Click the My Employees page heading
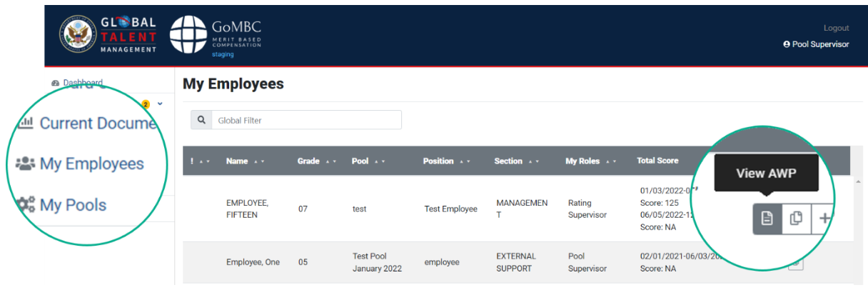Viewport: 868px width, 290px height. point(233,84)
